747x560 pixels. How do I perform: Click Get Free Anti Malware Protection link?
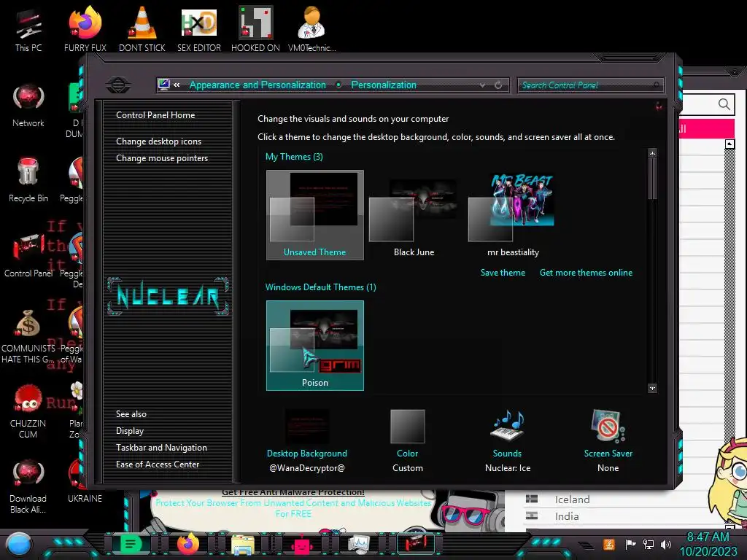pos(293,492)
